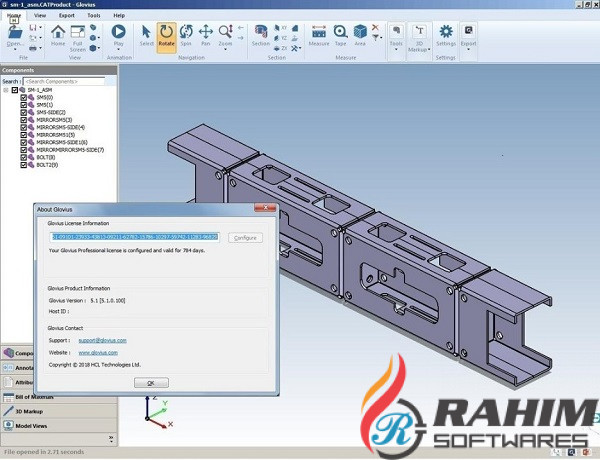Viewport: 600px width, 460px height.
Task: Switch to the Export ribbon tab
Action: [67, 16]
